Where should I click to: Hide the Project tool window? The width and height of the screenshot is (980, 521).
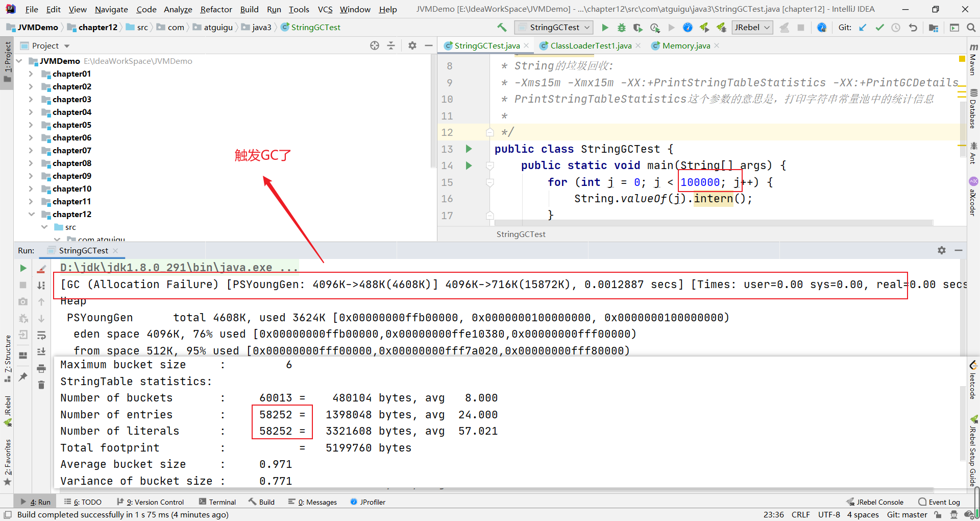429,45
